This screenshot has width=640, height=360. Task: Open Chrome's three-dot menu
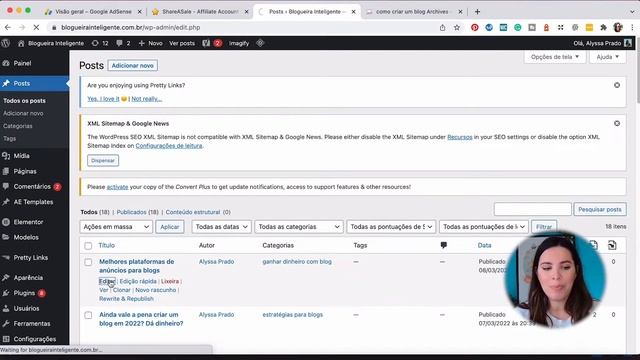tap(632, 27)
